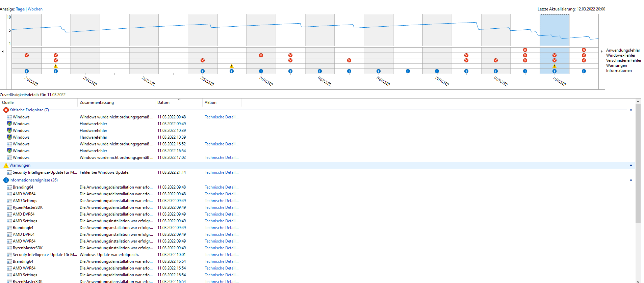The image size is (644, 283).
Task: Open Technische Details for 10:01 Windows Update
Action: [x=222, y=255]
